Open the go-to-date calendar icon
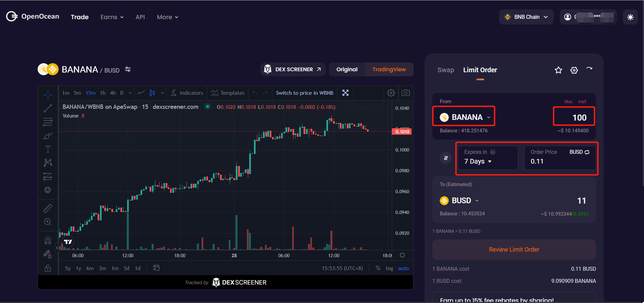Screen dimensions: 644x303 click(x=156, y=268)
